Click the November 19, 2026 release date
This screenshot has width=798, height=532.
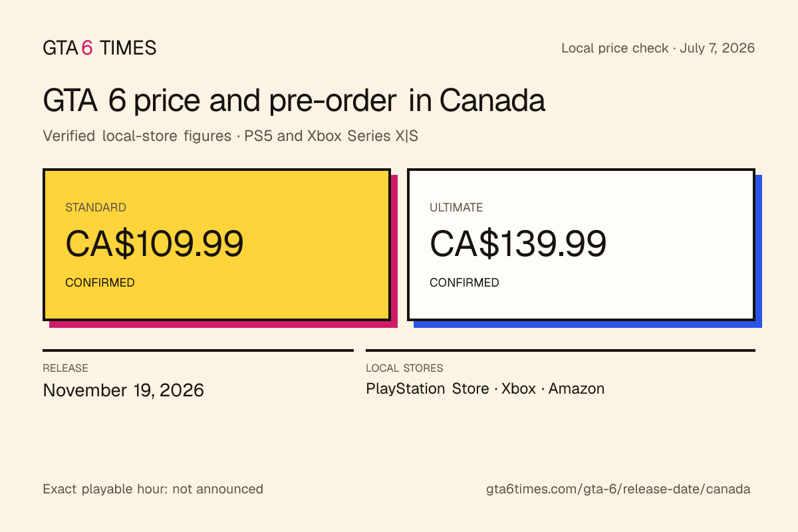tap(123, 390)
